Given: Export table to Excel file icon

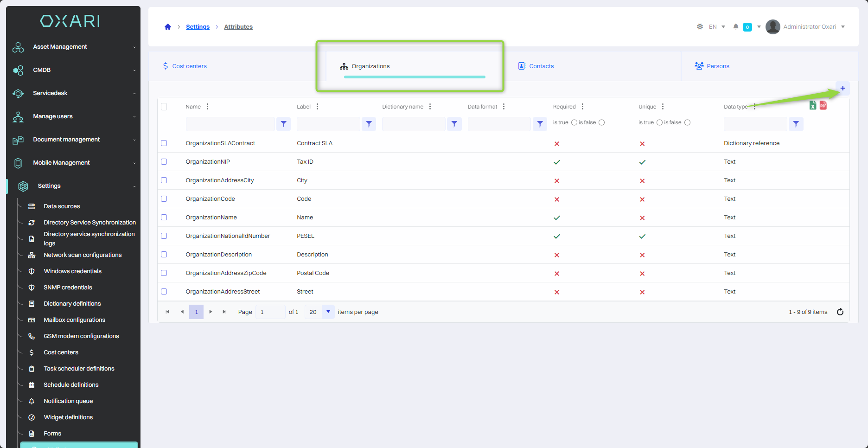Looking at the screenshot, I should [812, 106].
